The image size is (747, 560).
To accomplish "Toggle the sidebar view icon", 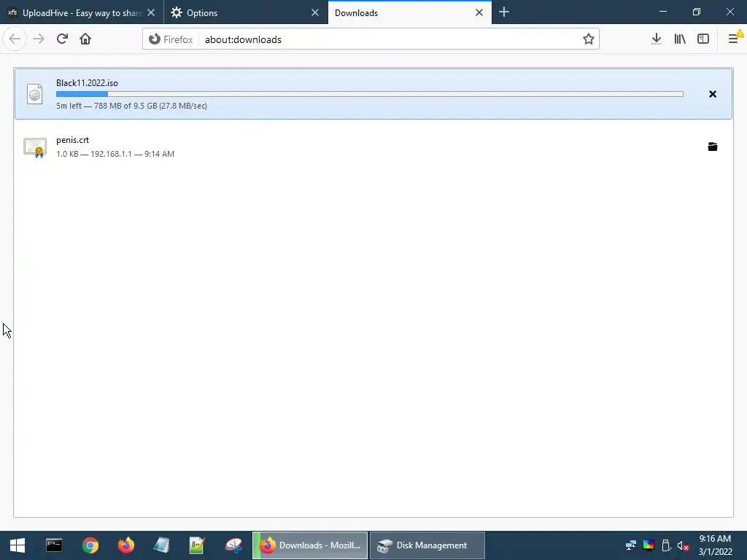I will [703, 39].
